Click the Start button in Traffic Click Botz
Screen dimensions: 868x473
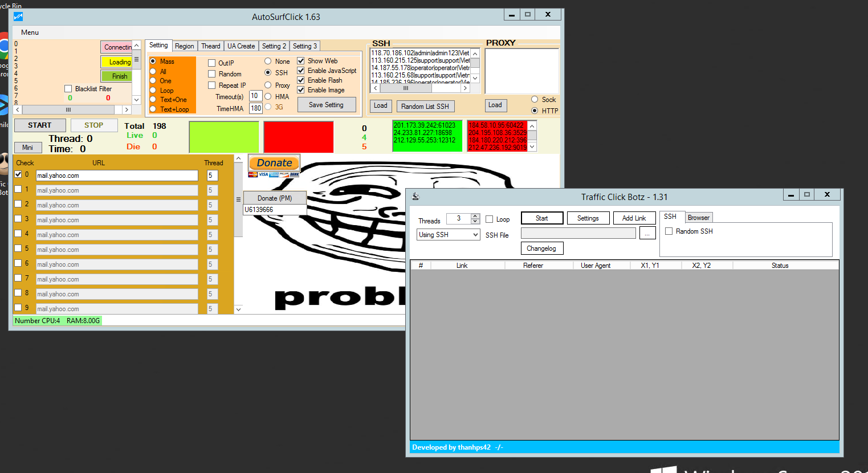click(542, 218)
